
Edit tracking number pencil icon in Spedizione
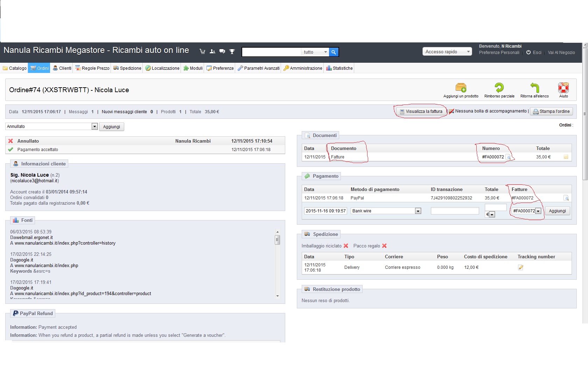coord(521,267)
